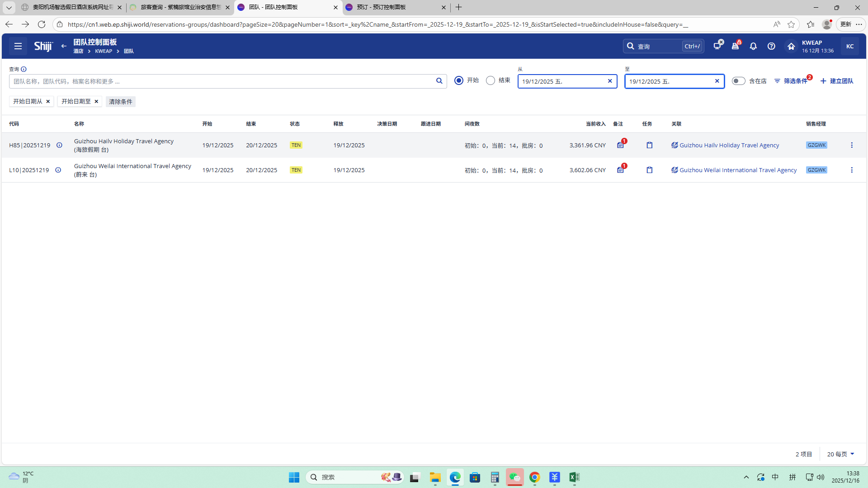
Task: Click the KWEAP breadcrumb item
Action: 104,51
